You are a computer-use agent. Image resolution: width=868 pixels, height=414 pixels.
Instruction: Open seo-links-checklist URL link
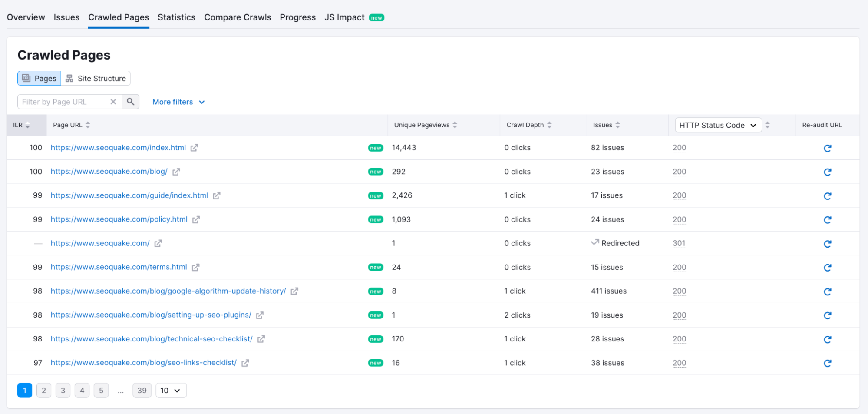tap(144, 363)
